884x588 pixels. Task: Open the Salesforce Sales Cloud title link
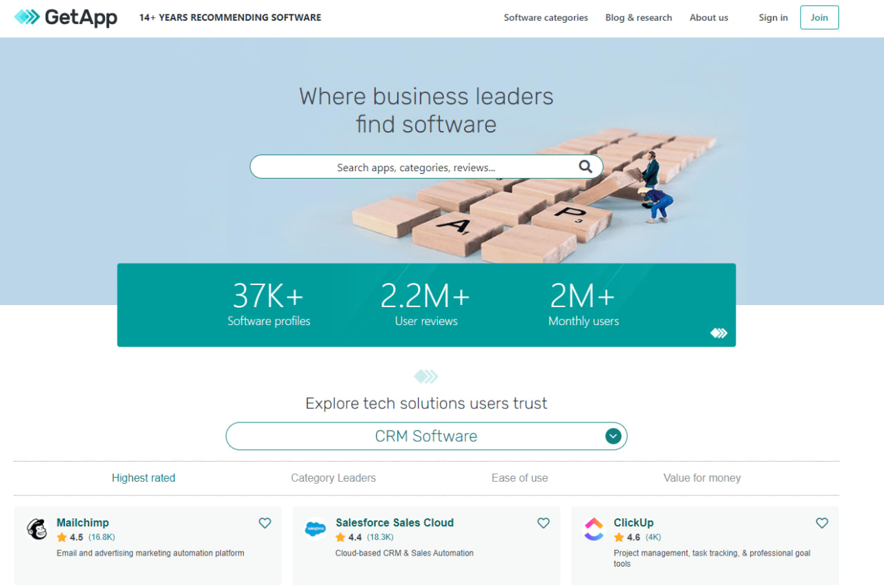(x=394, y=522)
